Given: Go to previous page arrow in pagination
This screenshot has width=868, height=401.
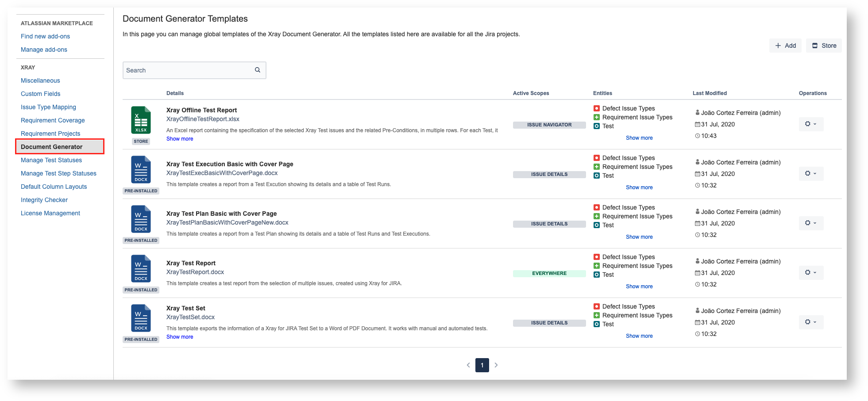Looking at the screenshot, I should [468, 365].
